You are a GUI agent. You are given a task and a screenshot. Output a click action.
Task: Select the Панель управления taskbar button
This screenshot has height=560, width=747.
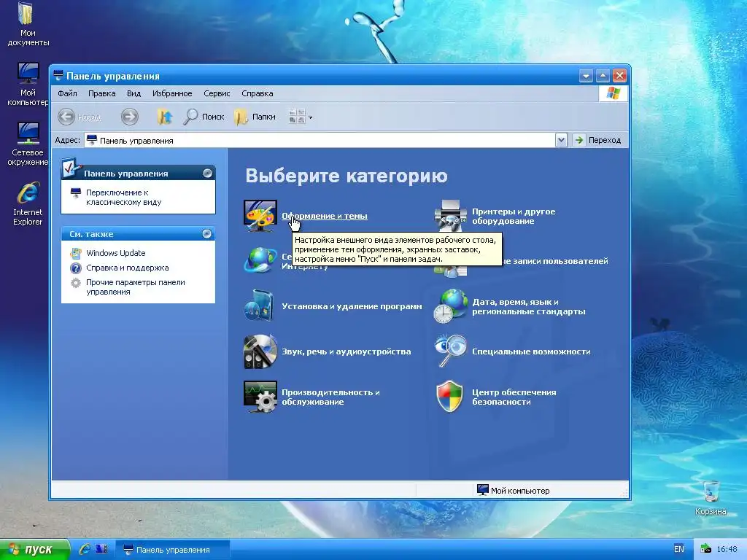pyautogui.click(x=174, y=550)
